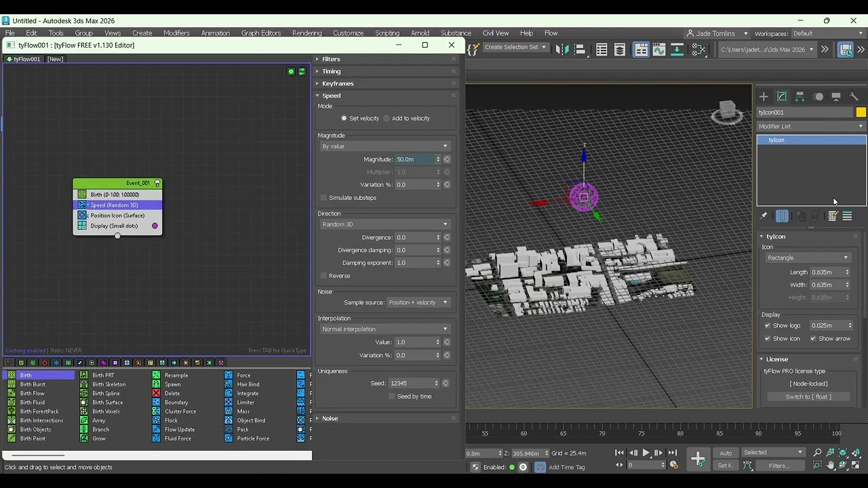Open the Align tool

point(580,49)
